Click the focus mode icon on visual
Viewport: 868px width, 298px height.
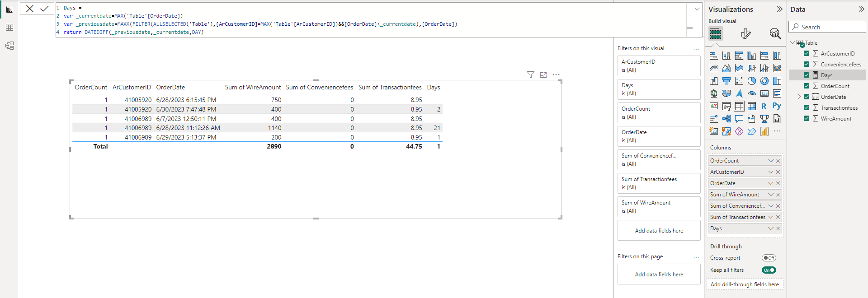[x=543, y=75]
